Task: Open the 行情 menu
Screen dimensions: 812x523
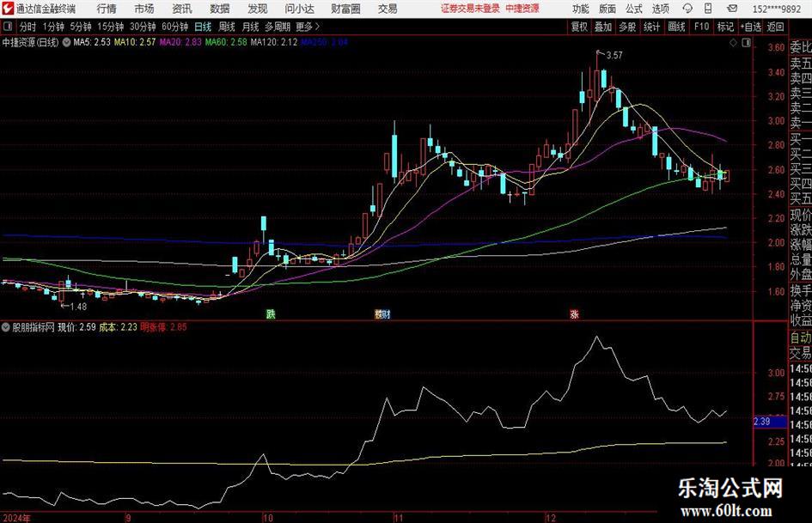Action: 107,9
